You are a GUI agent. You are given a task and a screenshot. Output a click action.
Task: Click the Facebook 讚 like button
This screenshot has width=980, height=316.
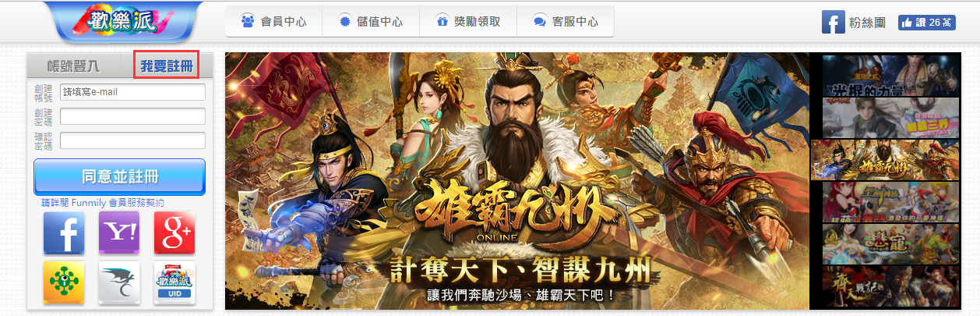(x=927, y=23)
